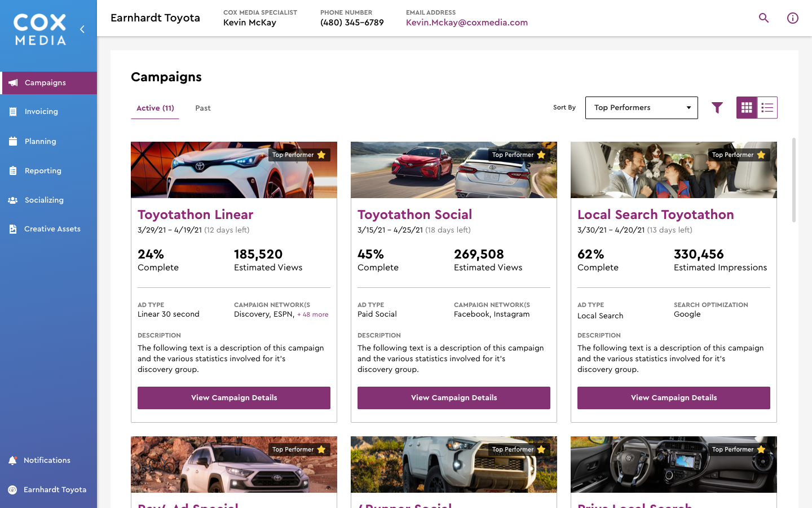
Task: Click the Planning calendar icon
Action: click(x=13, y=142)
